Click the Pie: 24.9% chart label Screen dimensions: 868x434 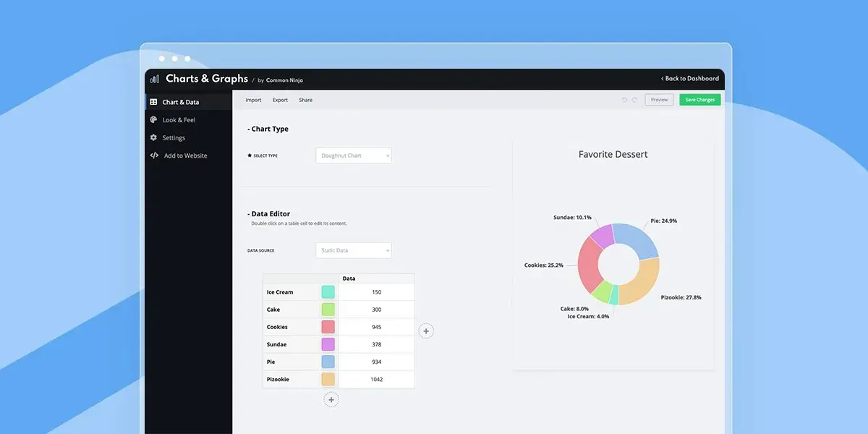pos(663,221)
